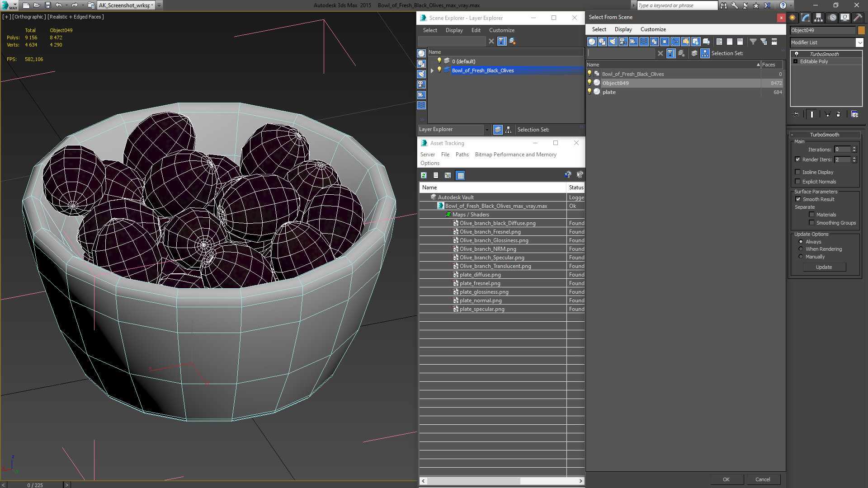Image resolution: width=868 pixels, height=488 pixels.
Task: Click Select All icon in Select From Scene
Action: 719,42
